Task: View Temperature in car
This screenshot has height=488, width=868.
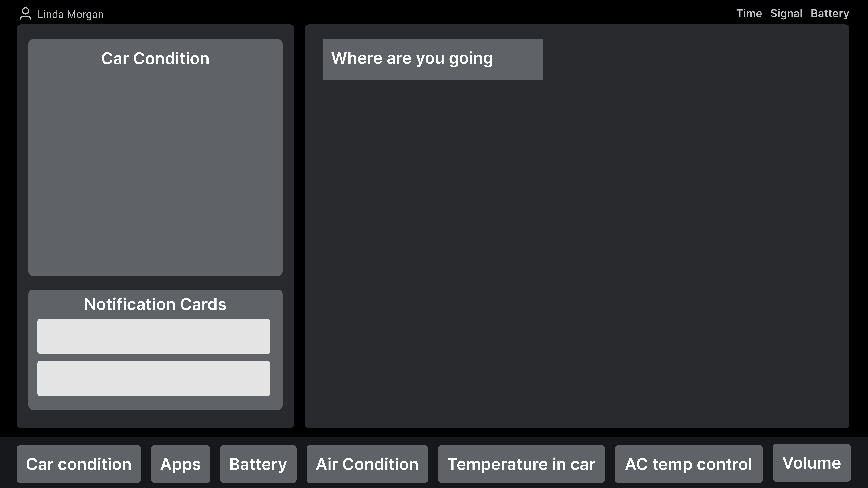Action: [521, 464]
